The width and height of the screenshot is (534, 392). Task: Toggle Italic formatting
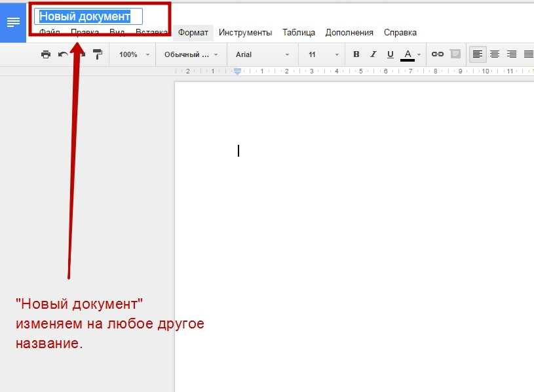pos(373,54)
